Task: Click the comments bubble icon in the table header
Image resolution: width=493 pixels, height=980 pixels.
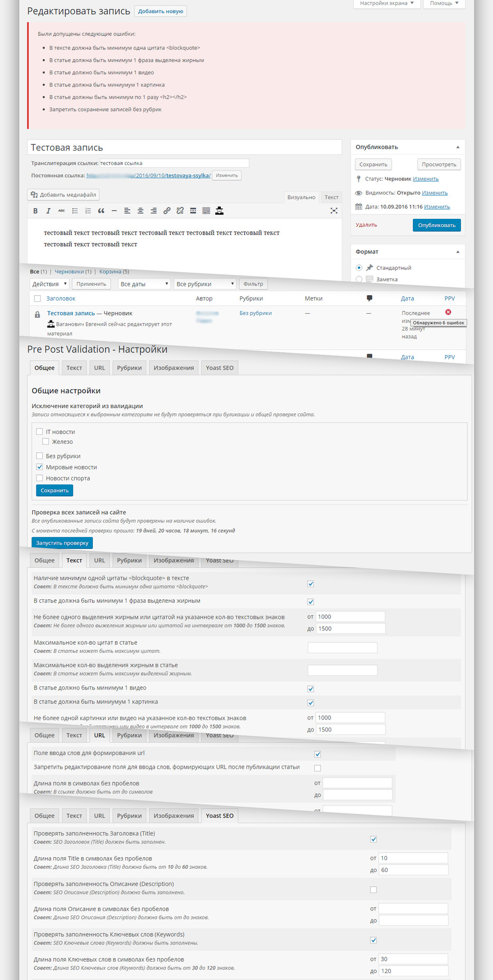Action: coord(370,298)
